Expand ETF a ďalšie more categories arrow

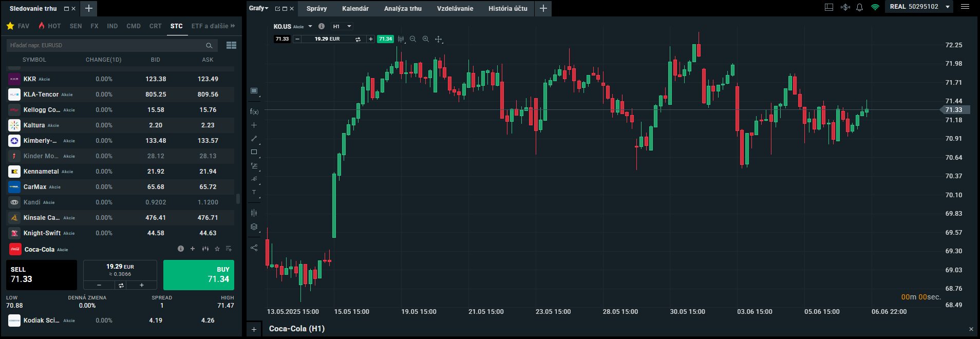point(233,26)
